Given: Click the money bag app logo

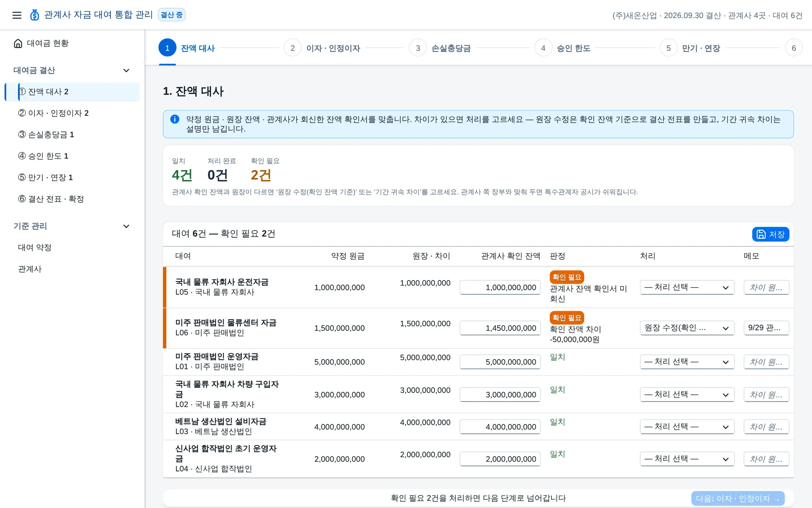Looking at the screenshot, I should (x=35, y=15).
